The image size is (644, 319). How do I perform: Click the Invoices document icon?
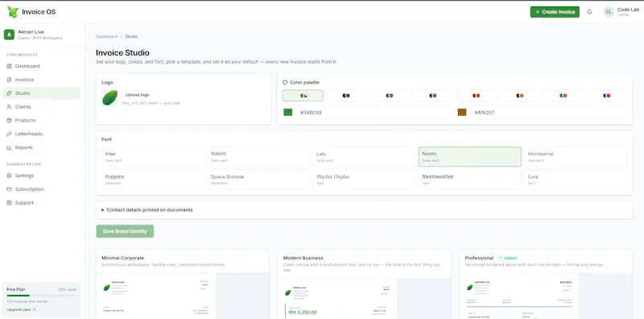pos(9,80)
